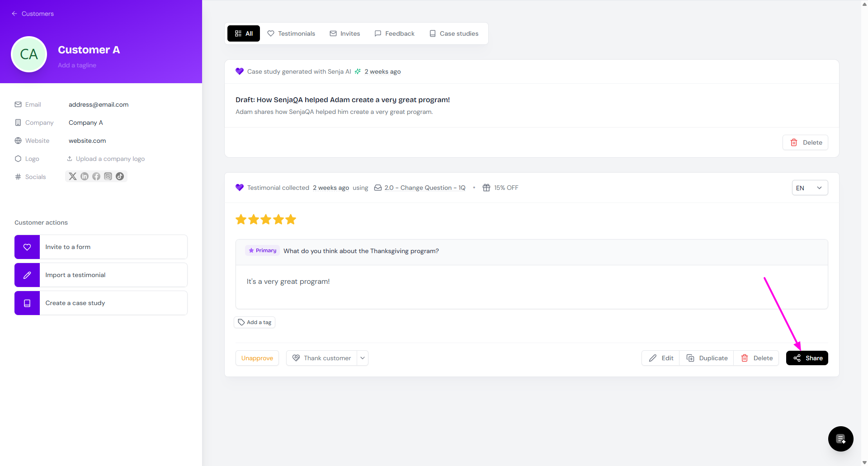868x466 pixels.
Task: Click the heart icon beside Invite to a form
Action: point(27,247)
